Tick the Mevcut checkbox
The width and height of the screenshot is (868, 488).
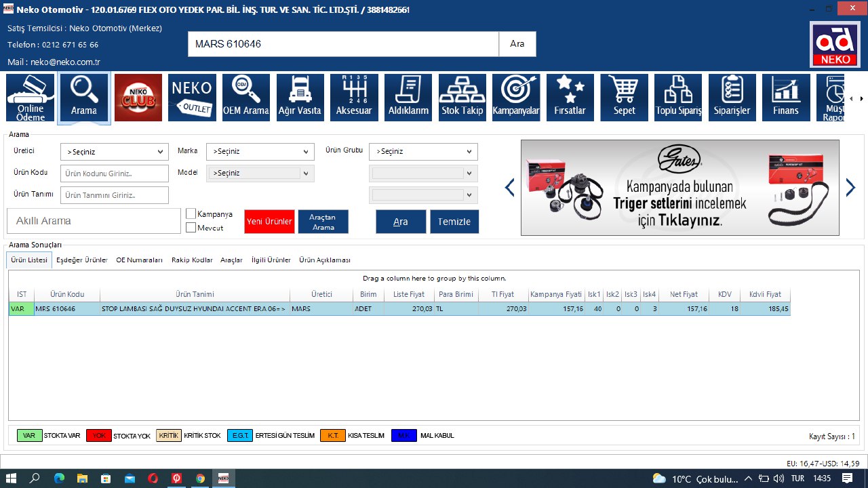click(191, 228)
